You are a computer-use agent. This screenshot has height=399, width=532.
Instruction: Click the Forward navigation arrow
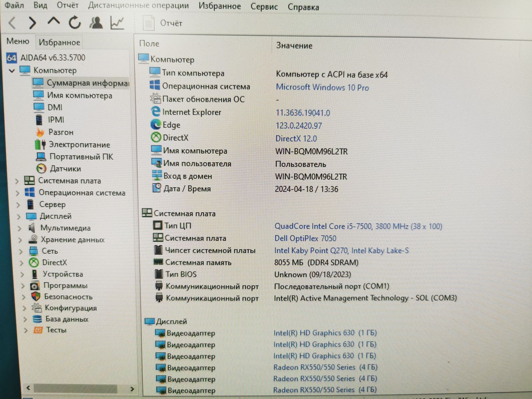point(32,23)
